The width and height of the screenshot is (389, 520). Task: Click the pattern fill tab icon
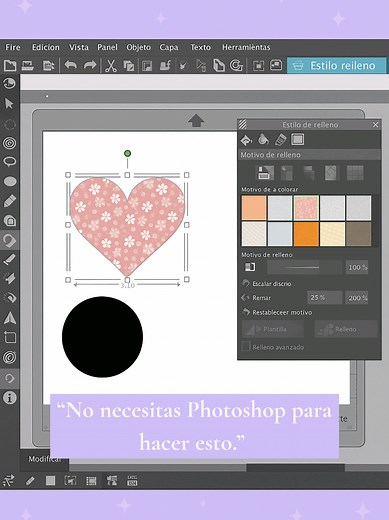coord(297,139)
